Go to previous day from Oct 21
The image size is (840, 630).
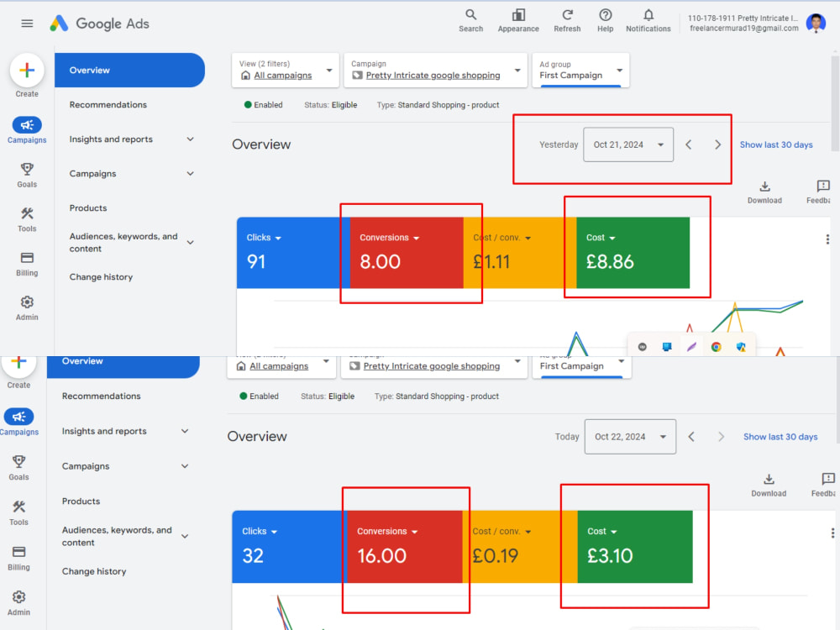coord(689,144)
